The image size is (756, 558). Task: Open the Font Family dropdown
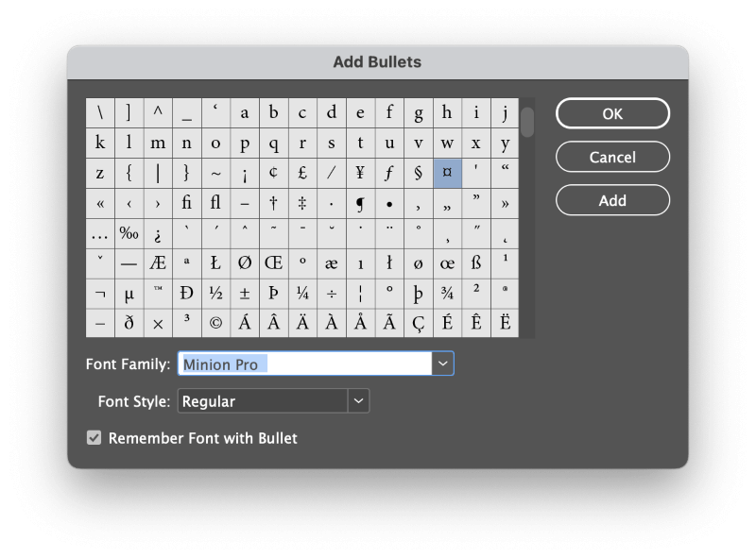(442, 364)
